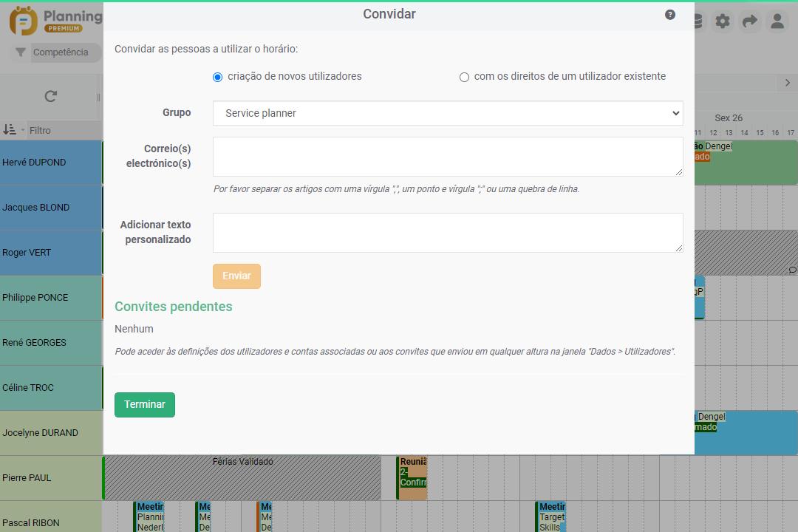Open the user profile icon
The height and width of the screenshot is (532, 798).
pos(777,21)
